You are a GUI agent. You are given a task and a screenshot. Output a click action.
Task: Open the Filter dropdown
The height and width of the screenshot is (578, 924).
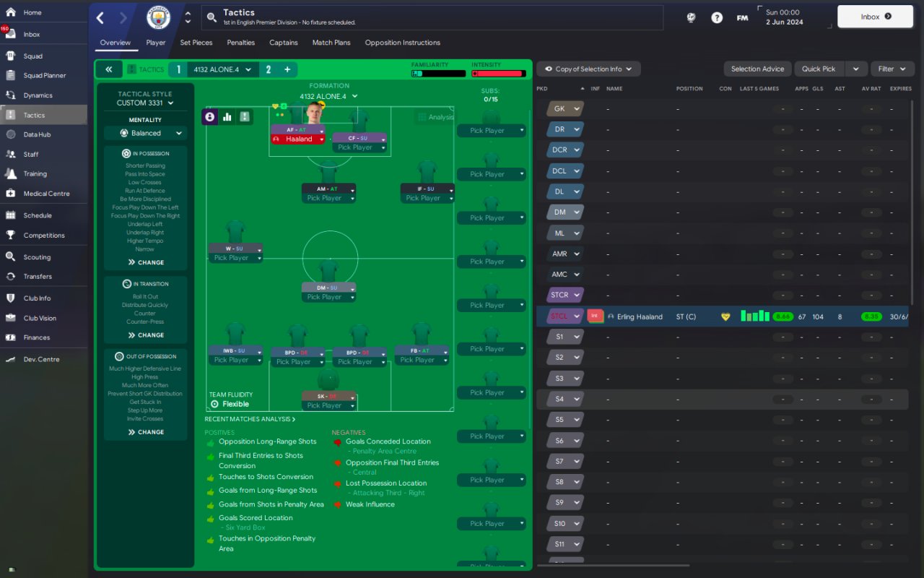[x=892, y=69]
